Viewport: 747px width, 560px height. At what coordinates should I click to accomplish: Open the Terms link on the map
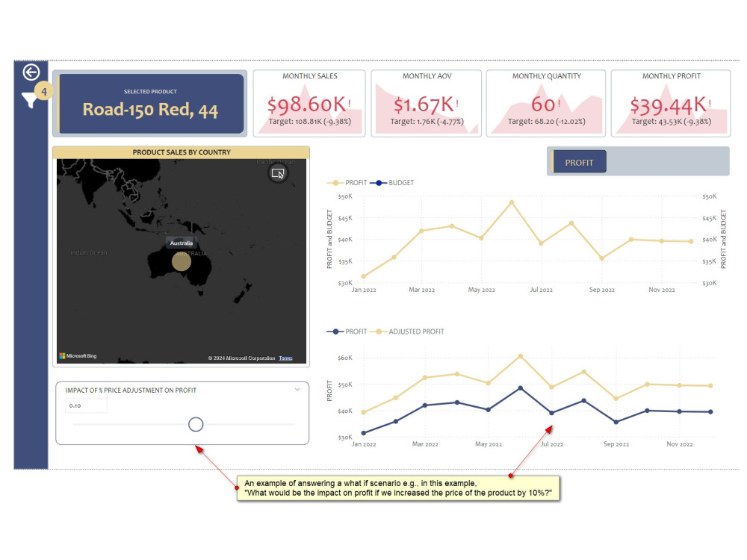(x=285, y=357)
